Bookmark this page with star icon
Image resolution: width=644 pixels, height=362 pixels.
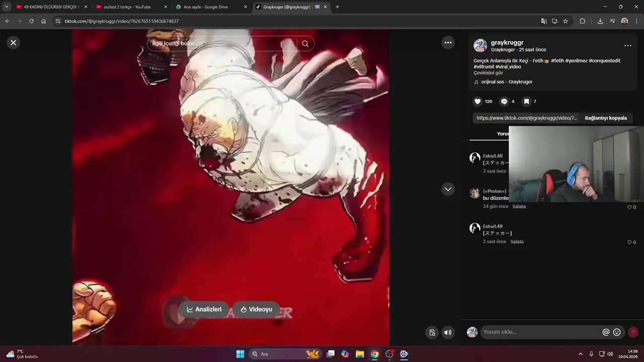click(x=566, y=21)
